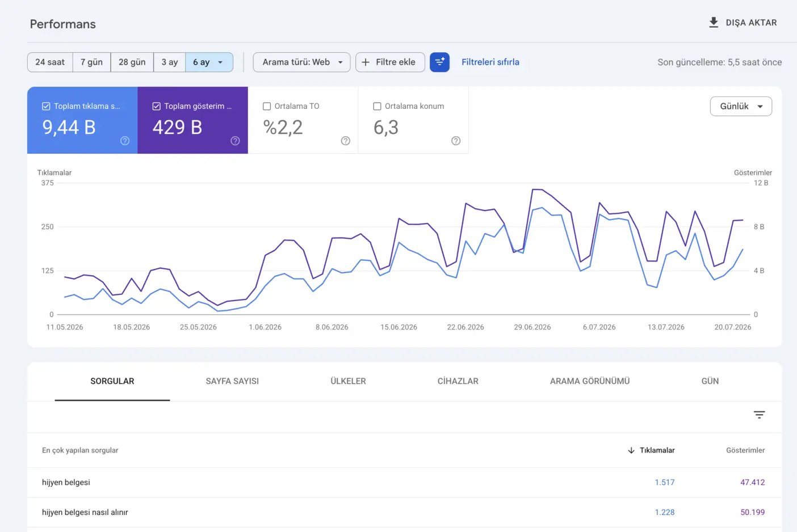Sort by the Tıklamalar column header
The width and height of the screenshot is (797, 532).
(657, 450)
